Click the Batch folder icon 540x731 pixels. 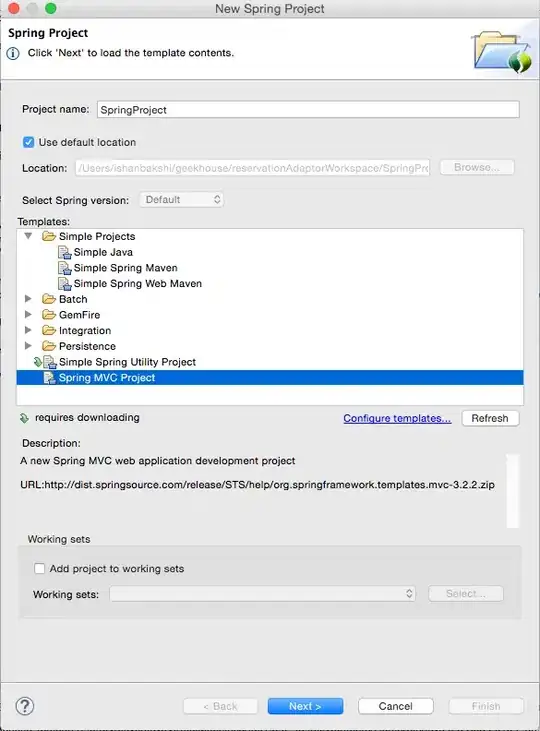click(x=49, y=299)
